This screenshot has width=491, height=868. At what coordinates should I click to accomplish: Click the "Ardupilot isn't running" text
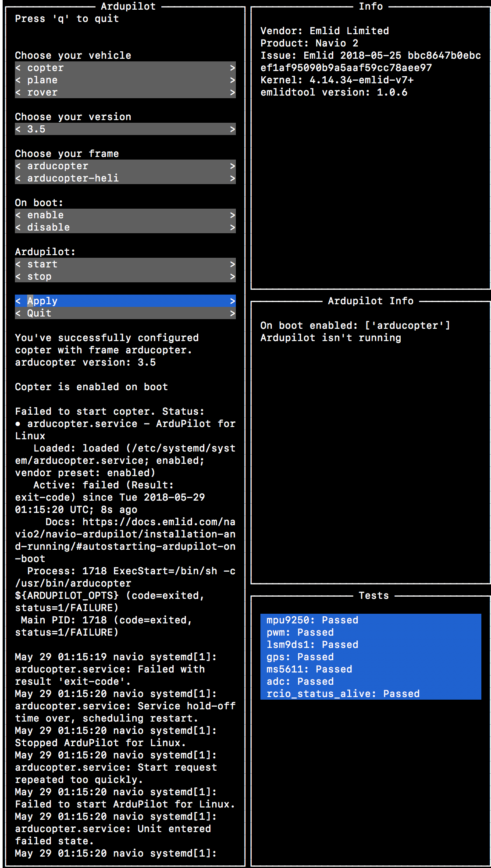[x=331, y=338]
